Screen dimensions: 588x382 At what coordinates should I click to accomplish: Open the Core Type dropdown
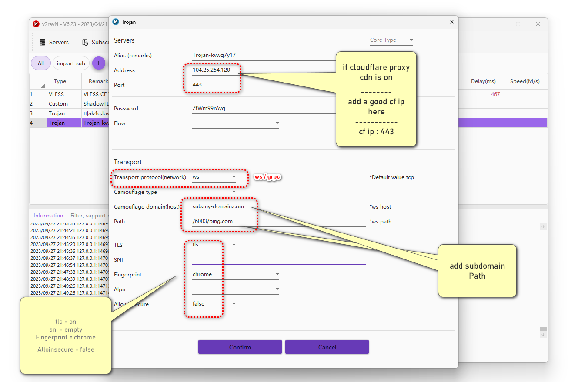click(x=391, y=40)
